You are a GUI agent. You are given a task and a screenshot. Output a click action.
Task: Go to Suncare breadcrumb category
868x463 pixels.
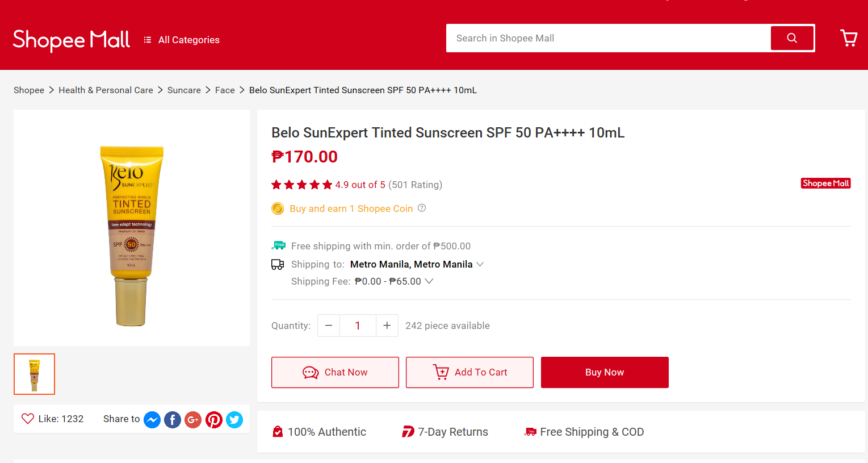[x=184, y=90]
